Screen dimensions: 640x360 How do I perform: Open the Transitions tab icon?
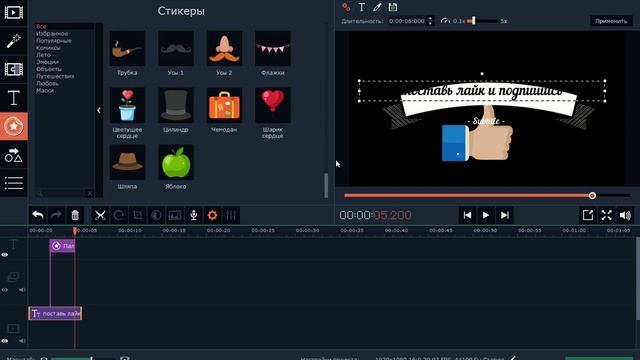click(13, 69)
